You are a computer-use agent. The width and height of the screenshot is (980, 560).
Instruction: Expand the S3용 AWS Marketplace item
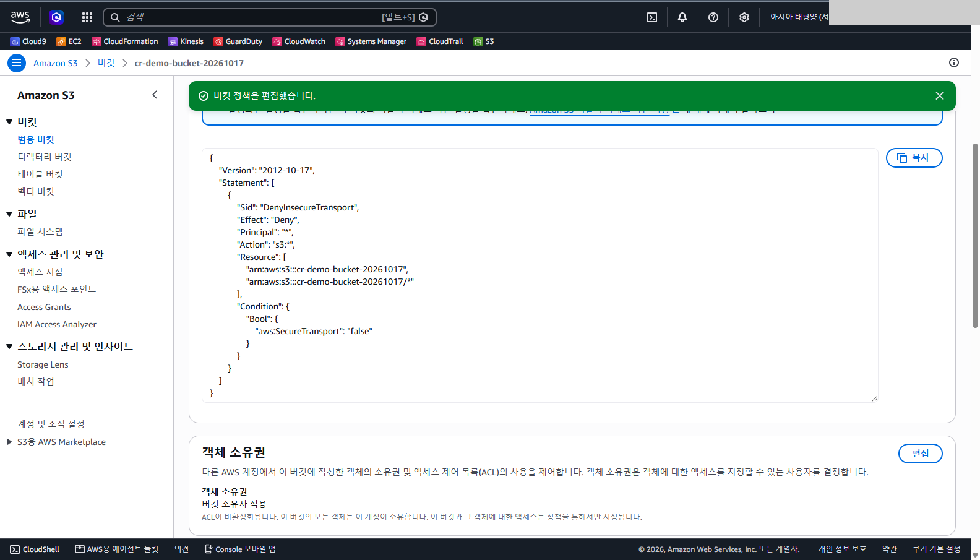[x=9, y=442]
